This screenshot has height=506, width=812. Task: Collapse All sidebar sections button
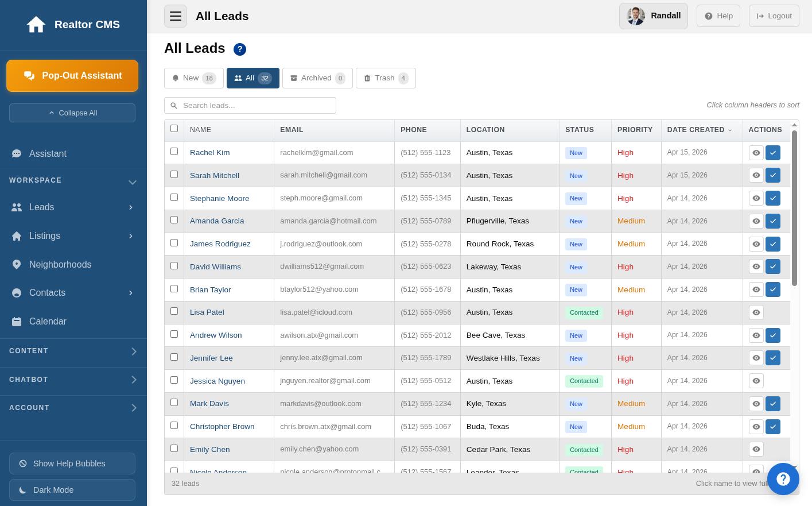(72, 113)
